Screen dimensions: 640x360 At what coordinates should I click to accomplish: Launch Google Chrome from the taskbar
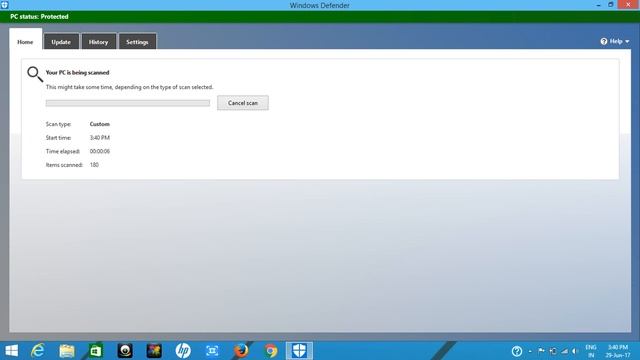(x=270, y=351)
